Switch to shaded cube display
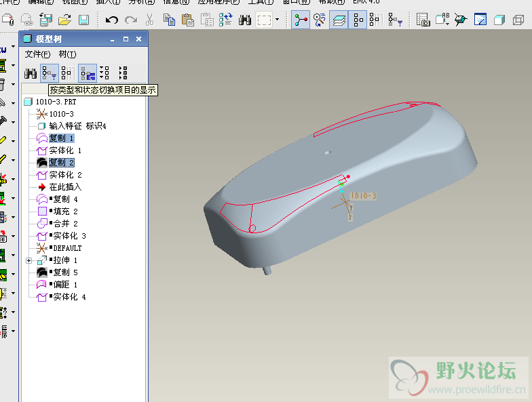 (x=499, y=20)
